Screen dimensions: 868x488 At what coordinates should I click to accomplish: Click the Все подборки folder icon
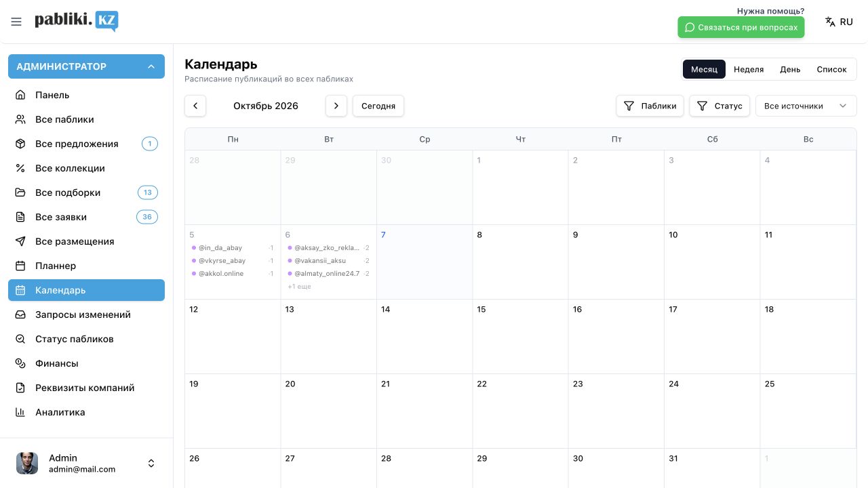click(20, 192)
